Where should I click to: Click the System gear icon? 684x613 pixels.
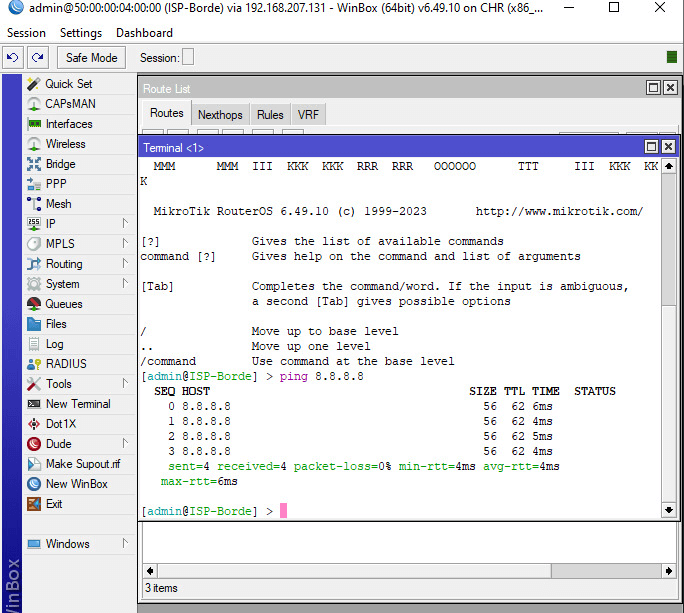click(34, 284)
